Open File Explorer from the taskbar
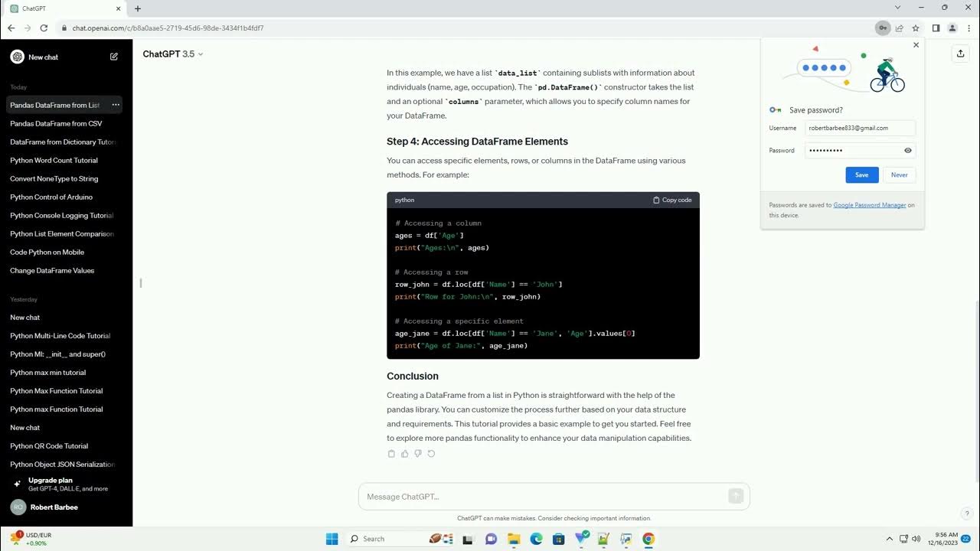980x551 pixels. pos(514,539)
